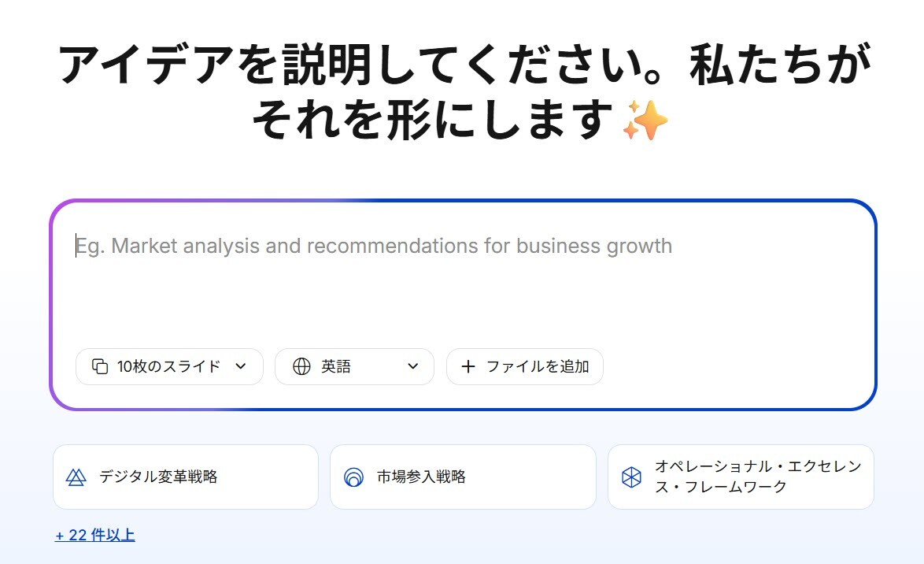
Task: Click the hexagon icon on オペレーショナル・エクセレンス card
Action: click(x=631, y=477)
